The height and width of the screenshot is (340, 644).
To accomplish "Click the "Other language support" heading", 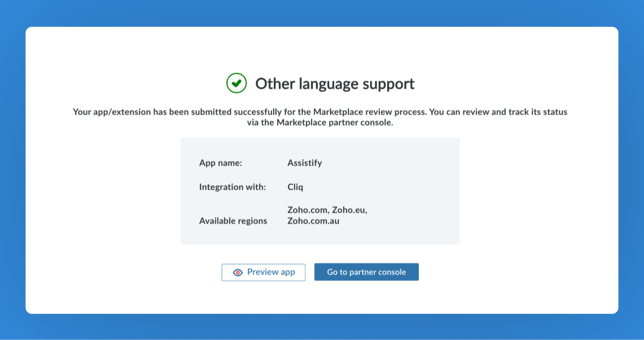I will click(x=334, y=84).
